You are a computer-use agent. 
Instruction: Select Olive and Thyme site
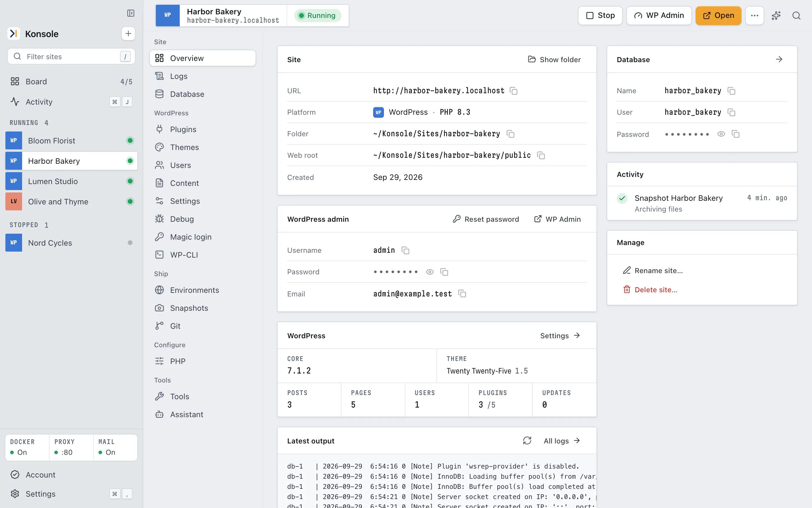point(71,202)
